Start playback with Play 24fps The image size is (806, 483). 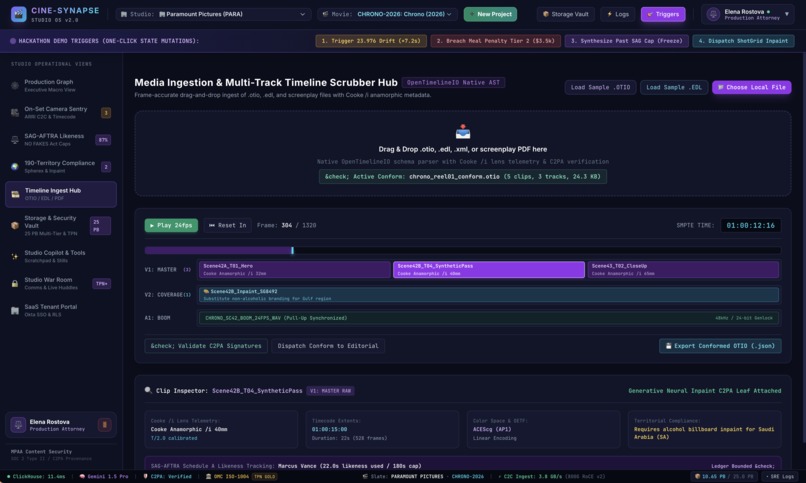pos(171,225)
